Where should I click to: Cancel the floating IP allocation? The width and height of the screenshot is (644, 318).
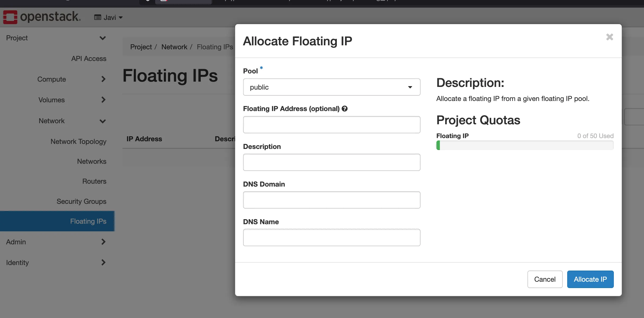tap(545, 279)
